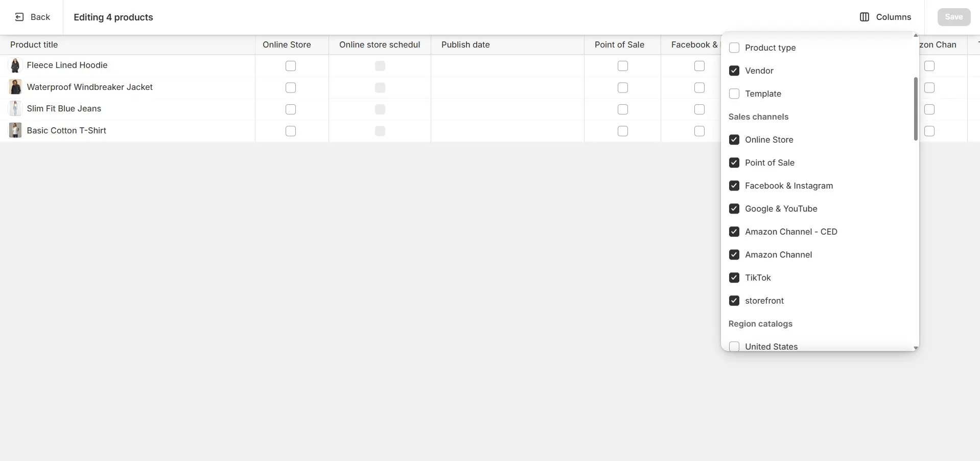This screenshot has width=980, height=461.
Task: Click the Waterproof Windbreaker Jacket product image
Action: tap(15, 87)
